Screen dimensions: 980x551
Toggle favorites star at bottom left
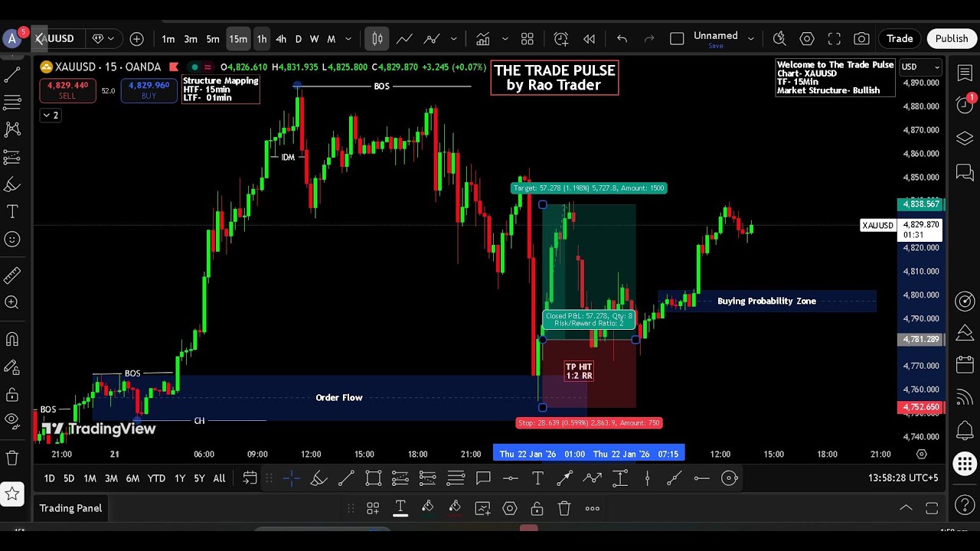click(x=12, y=494)
